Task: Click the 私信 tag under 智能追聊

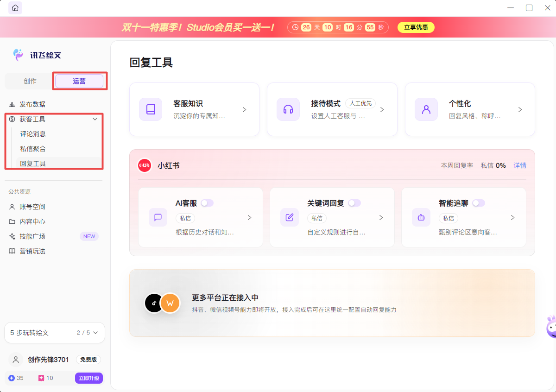Action: point(449,218)
